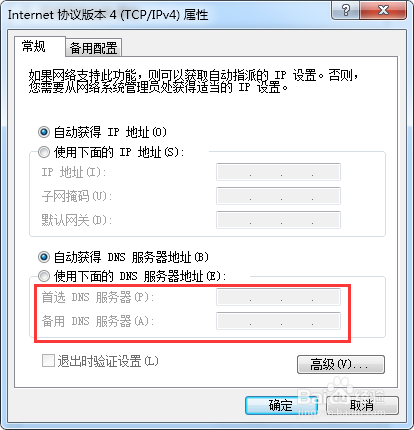Screen dimensions: 414x430
Task: Select 自动获得 DNS 服务器地址 radio button
Action: [44, 257]
